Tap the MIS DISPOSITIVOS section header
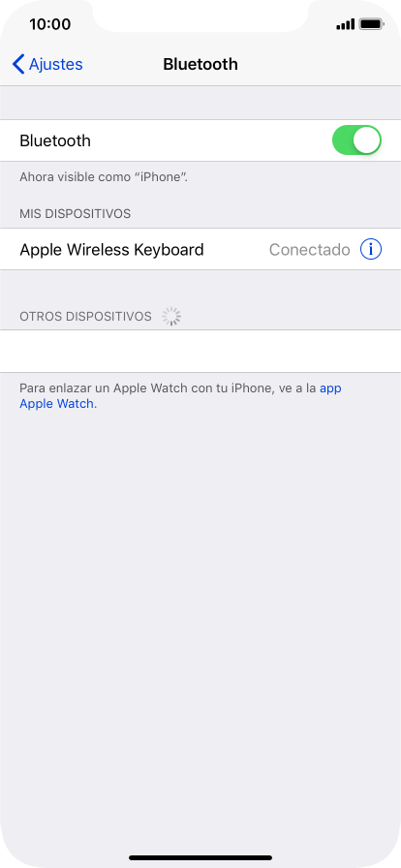Viewport: 401px width, 868px height. [76, 214]
